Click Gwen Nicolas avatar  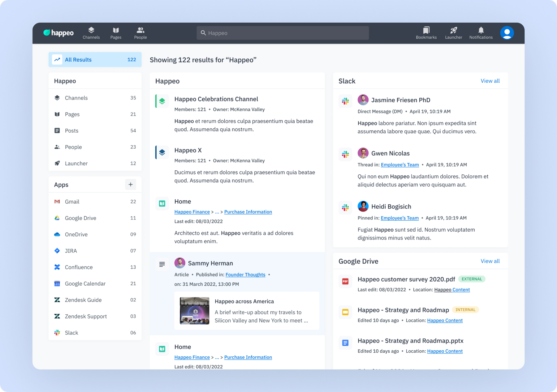click(x=363, y=153)
